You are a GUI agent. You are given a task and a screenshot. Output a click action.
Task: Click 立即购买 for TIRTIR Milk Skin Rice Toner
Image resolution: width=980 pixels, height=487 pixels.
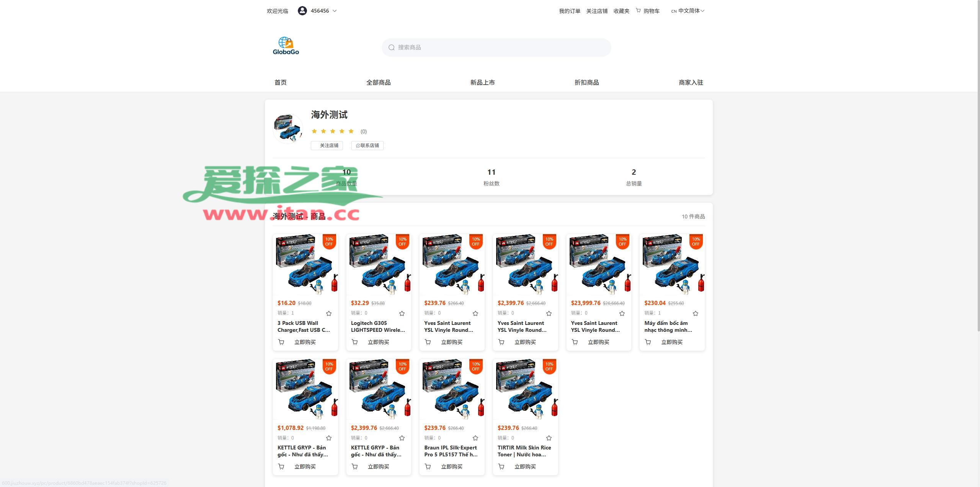tap(525, 467)
